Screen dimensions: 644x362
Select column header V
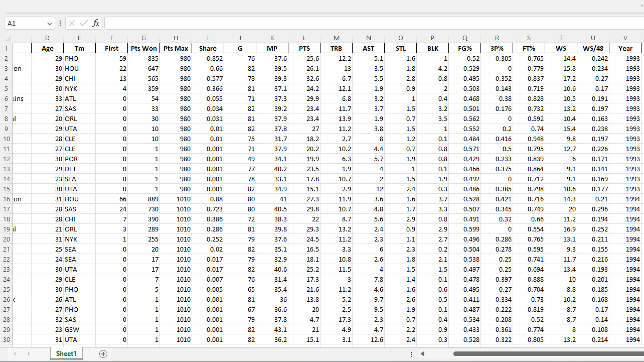click(625, 38)
